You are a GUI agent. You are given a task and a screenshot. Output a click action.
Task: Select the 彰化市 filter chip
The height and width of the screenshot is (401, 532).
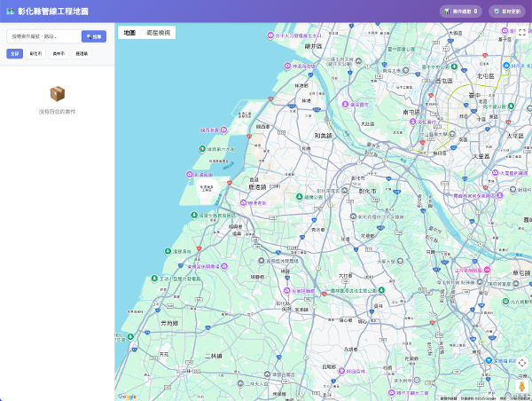[x=35, y=53]
